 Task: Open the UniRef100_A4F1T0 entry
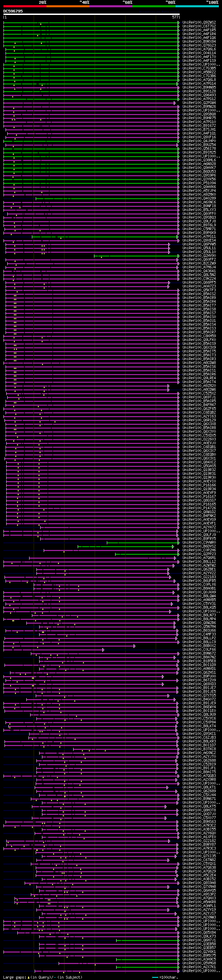pos(199,57)
